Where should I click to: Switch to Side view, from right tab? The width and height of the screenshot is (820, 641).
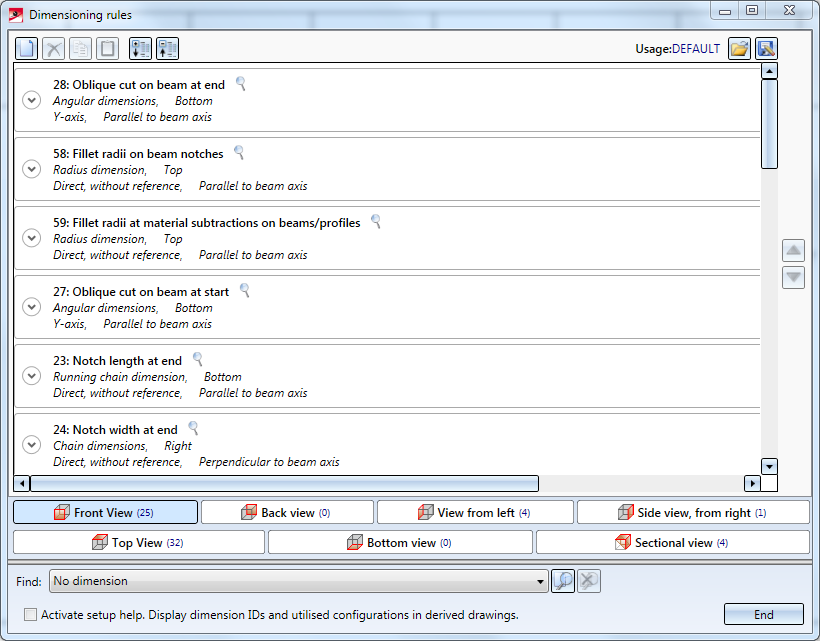pos(693,512)
